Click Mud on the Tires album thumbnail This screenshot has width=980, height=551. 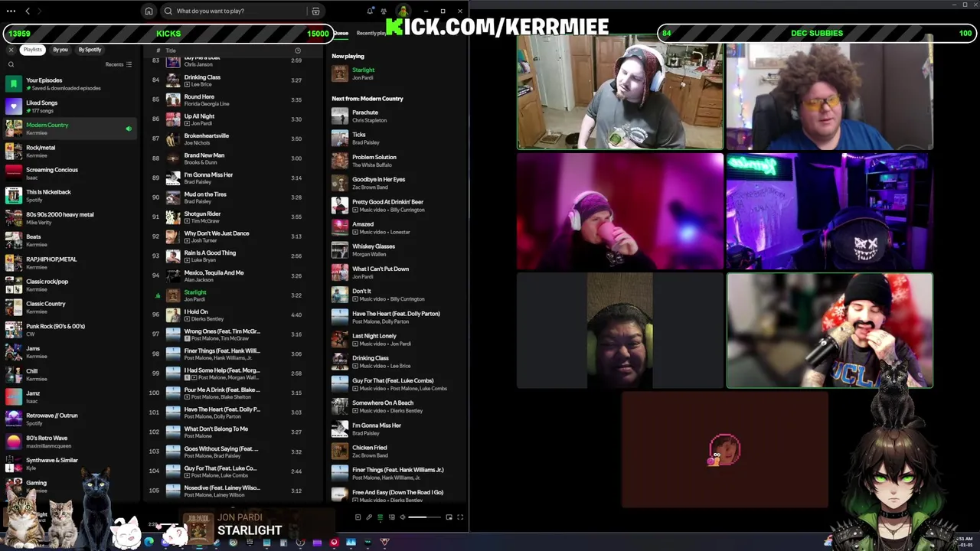pos(173,197)
